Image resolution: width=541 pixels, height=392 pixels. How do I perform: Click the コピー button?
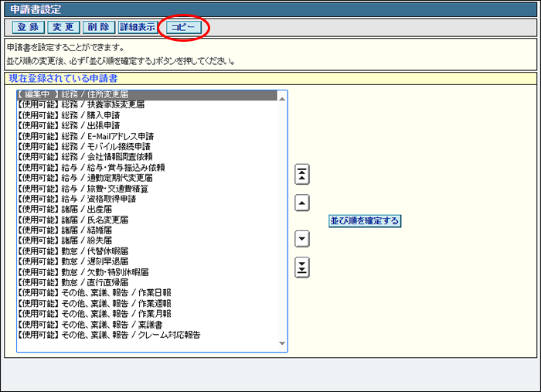pyautogui.click(x=184, y=27)
